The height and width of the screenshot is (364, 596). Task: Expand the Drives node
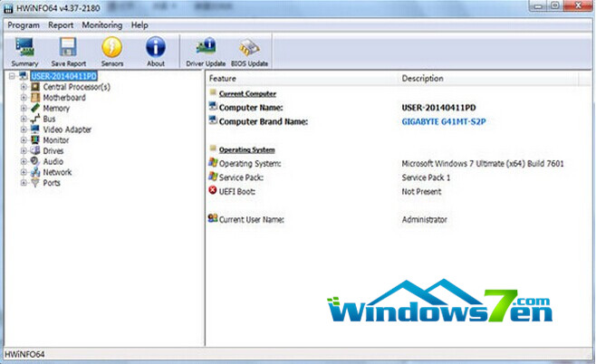24,151
